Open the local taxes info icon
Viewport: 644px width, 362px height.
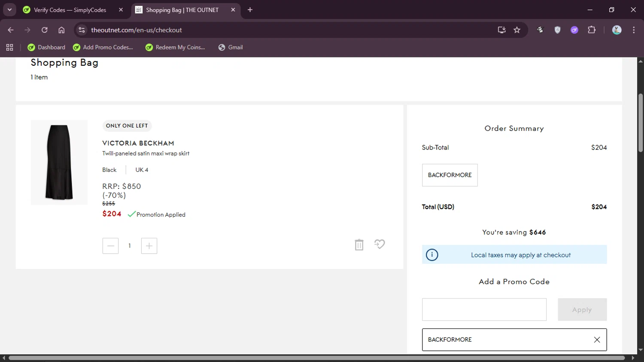(x=432, y=255)
